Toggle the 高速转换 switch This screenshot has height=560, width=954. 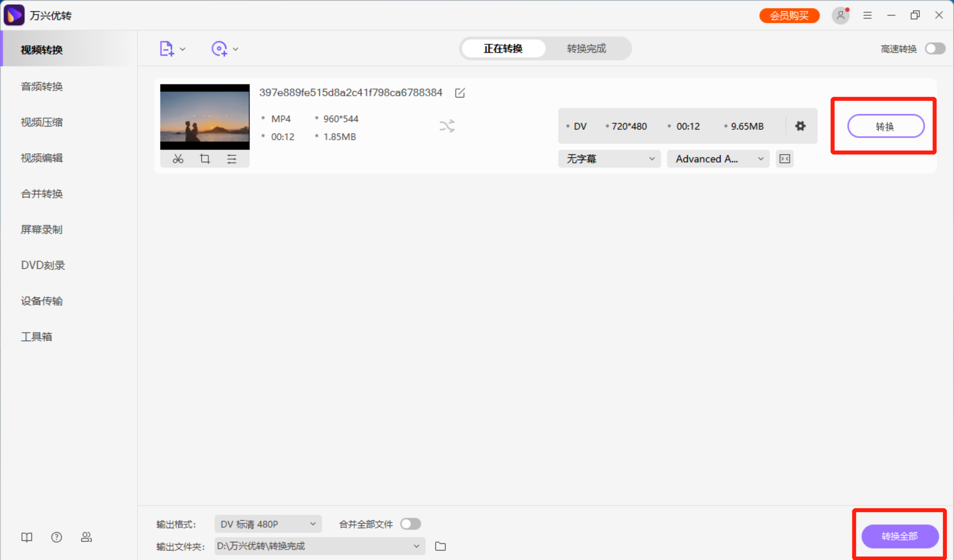point(935,49)
